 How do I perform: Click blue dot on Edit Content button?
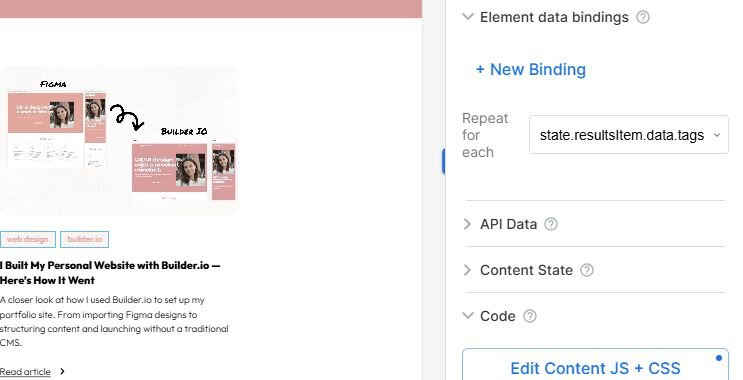(719, 358)
